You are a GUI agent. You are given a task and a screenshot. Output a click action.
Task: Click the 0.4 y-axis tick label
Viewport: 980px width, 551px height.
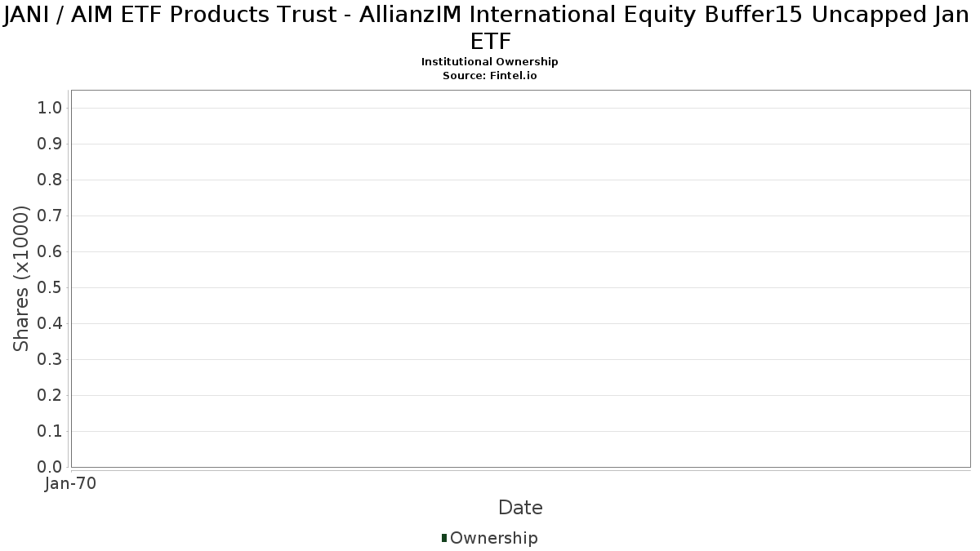pos(50,324)
